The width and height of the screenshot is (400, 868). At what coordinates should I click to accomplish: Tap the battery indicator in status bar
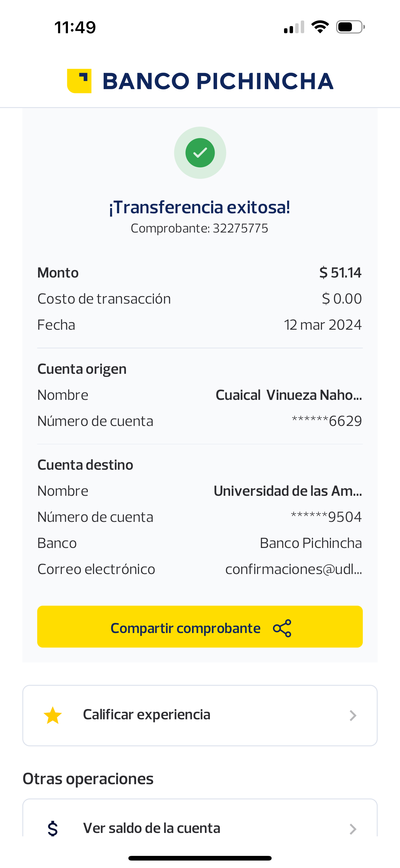click(350, 27)
